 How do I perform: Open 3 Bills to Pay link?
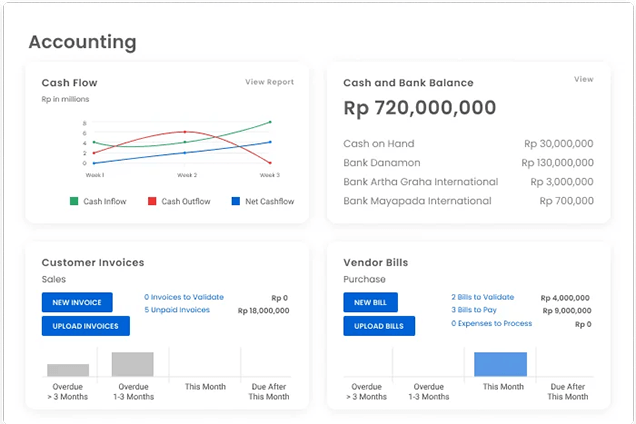coord(474,310)
